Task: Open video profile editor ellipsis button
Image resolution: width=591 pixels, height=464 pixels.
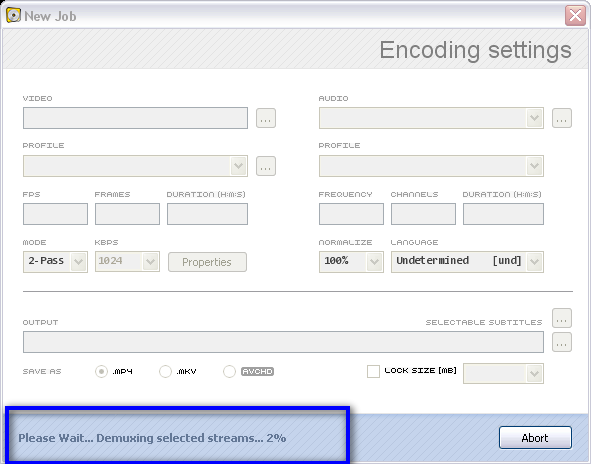Action: coord(266,166)
